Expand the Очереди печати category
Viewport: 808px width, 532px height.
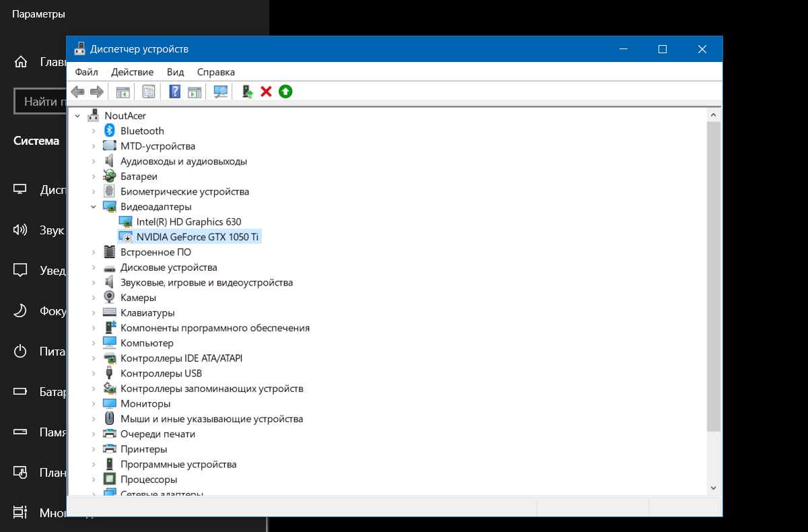click(94, 434)
